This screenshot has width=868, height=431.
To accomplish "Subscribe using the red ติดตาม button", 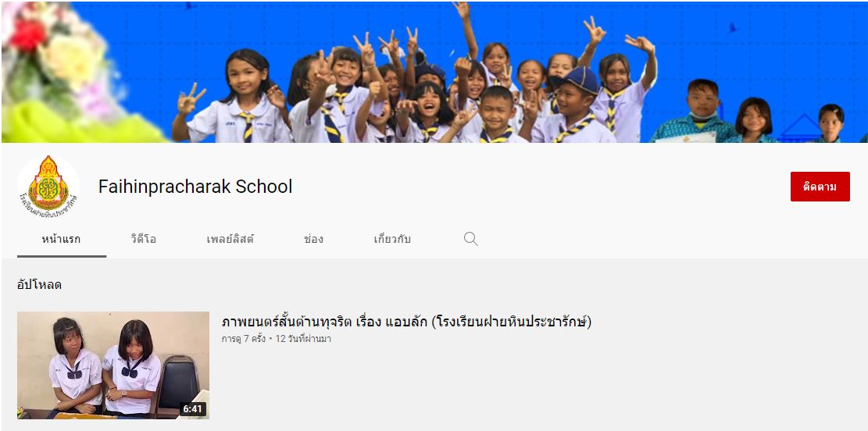I will point(820,187).
